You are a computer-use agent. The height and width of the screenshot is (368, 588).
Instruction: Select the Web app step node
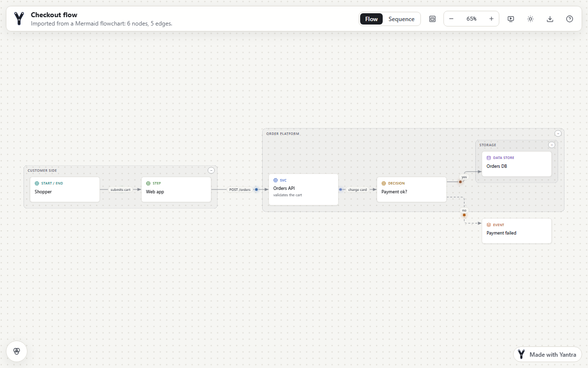pos(176,189)
